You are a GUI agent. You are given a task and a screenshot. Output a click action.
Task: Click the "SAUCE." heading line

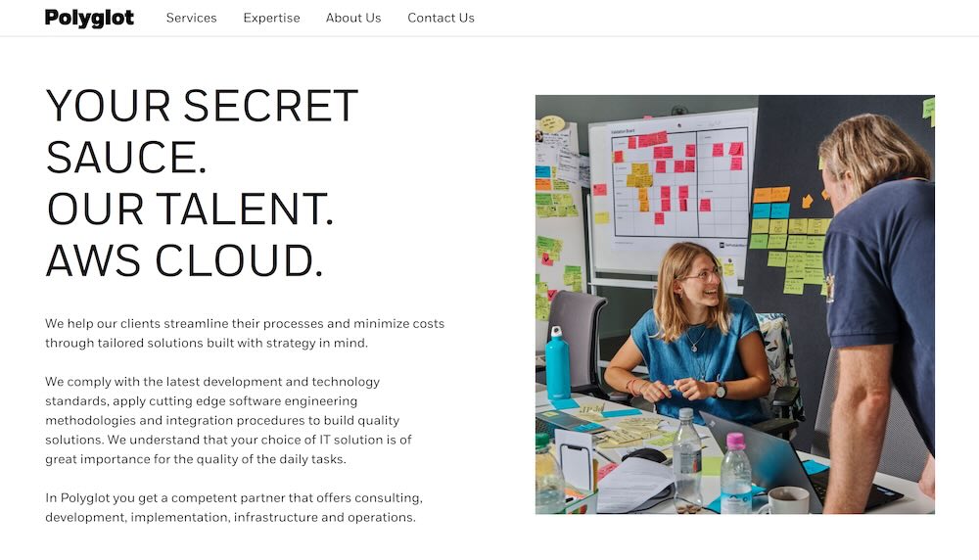(126, 157)
